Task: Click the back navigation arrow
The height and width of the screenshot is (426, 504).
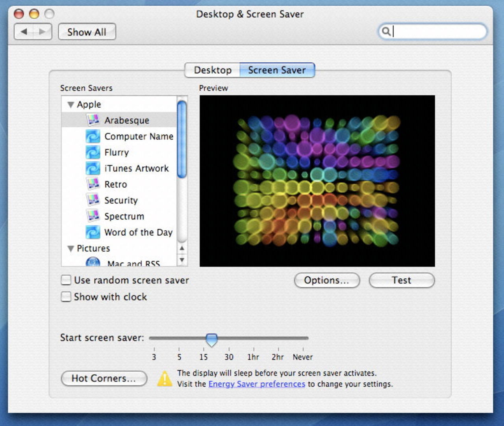Action: (24, 32)
